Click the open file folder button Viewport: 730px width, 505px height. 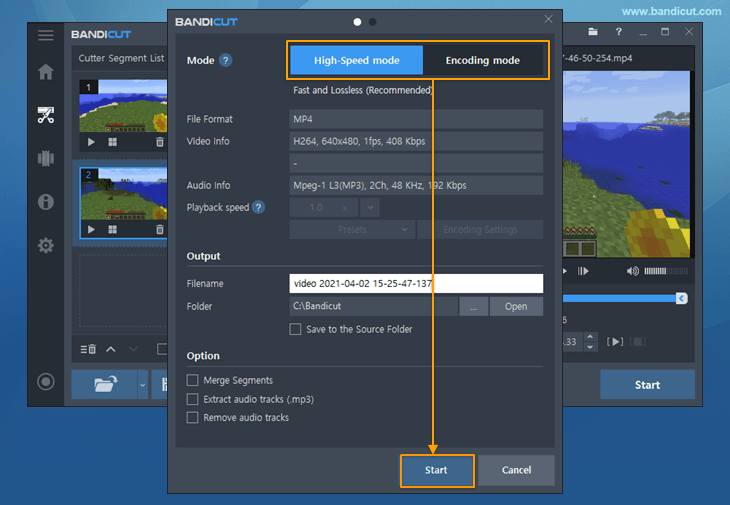[x=105, y=384]
